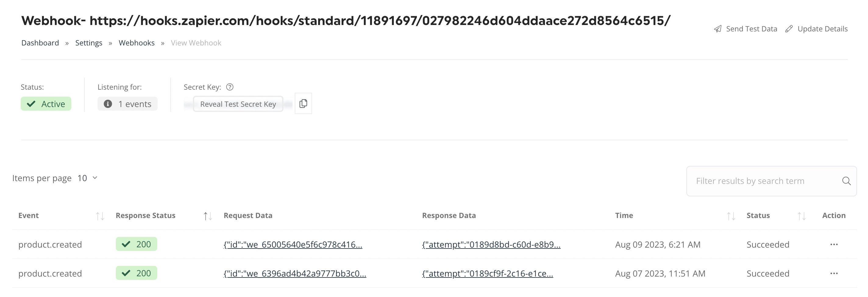Sort table by Status column
Viewport: 868px width, 297px height.
click(802, 216)
